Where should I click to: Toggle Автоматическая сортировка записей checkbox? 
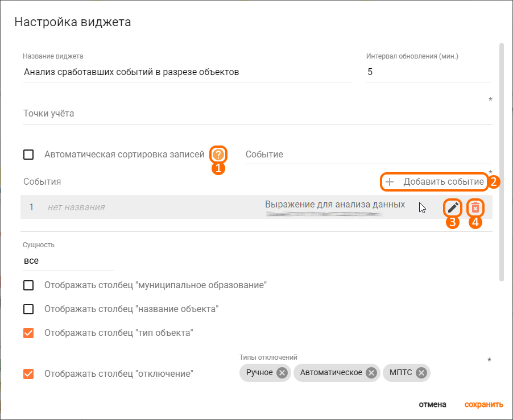click(x=28, y=154)
